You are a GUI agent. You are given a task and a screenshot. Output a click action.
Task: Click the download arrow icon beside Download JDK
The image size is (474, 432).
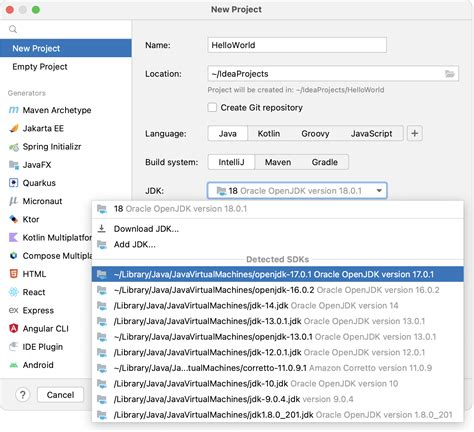coord(102,229)
